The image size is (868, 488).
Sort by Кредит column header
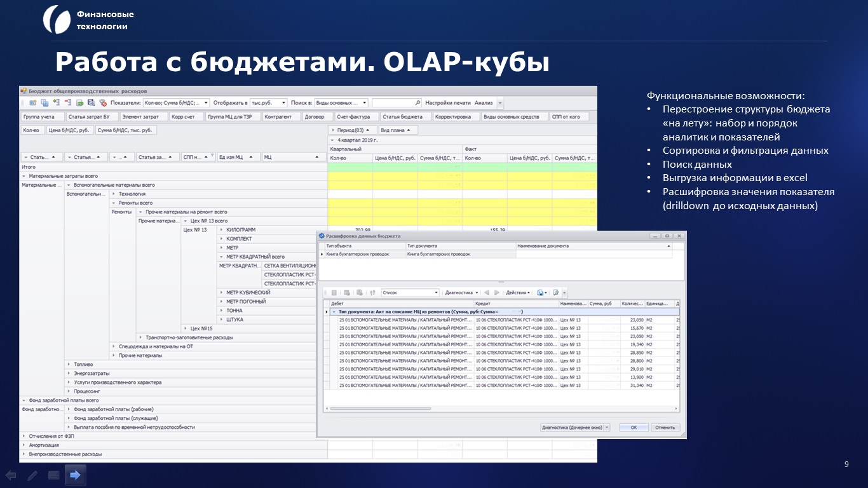coord(515,304)
